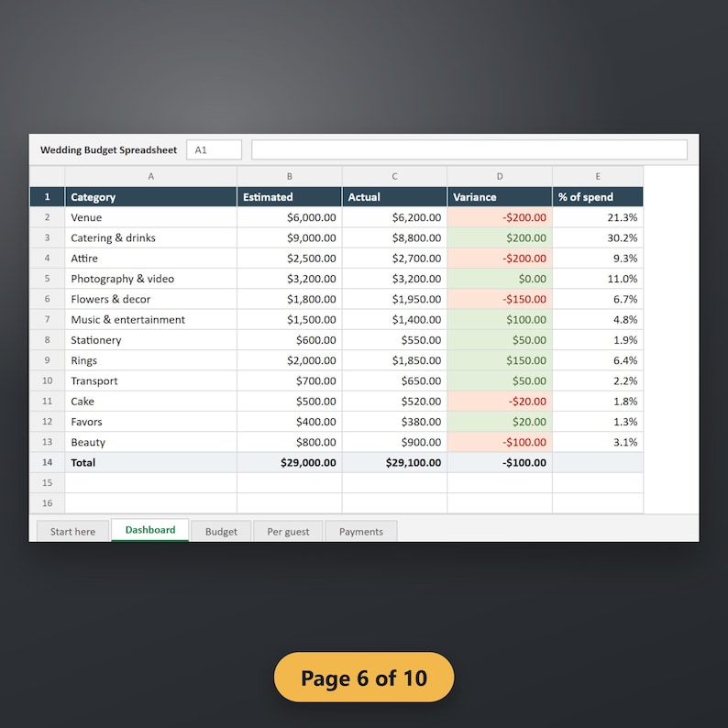This screenshot has height=728, width=728.
Task: Click the A1 name box
Action: click(214, 150)
